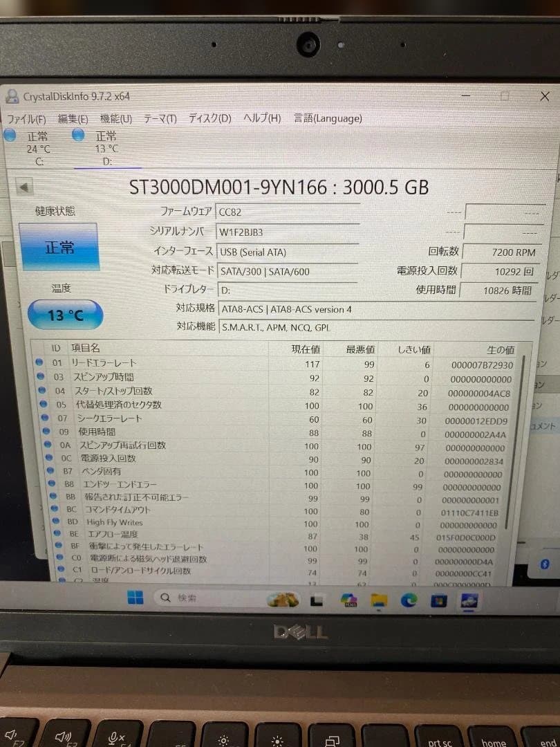
Task: Click the Bluetooth icon at screen edge
Action: click(x=545, y=564)
